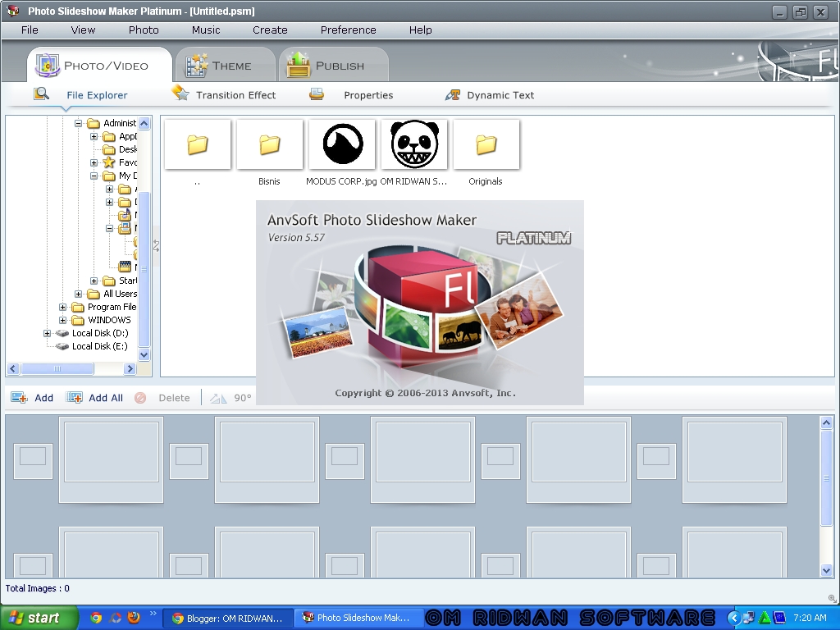The image size is (840, 630).
Task: Click the Add All icon
Action: pyautogui.click(x=74, y=398)
